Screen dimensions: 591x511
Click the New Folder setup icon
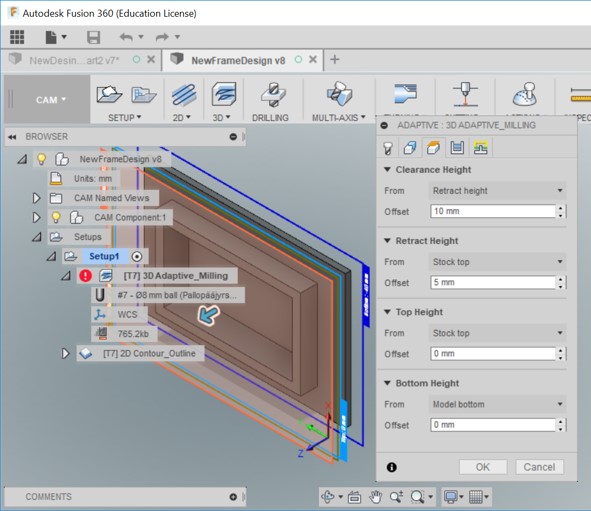(x=144, y=95)
